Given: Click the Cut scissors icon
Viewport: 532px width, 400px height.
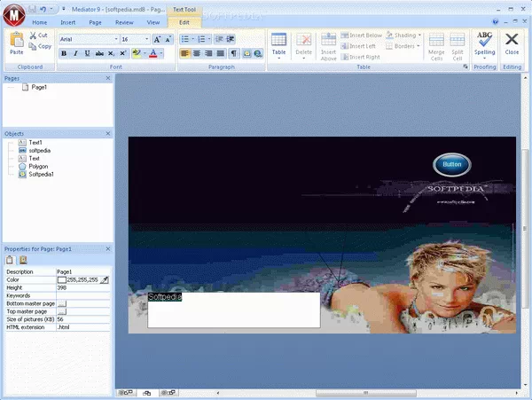Looking at the screenshot, I should pos(32,35).
